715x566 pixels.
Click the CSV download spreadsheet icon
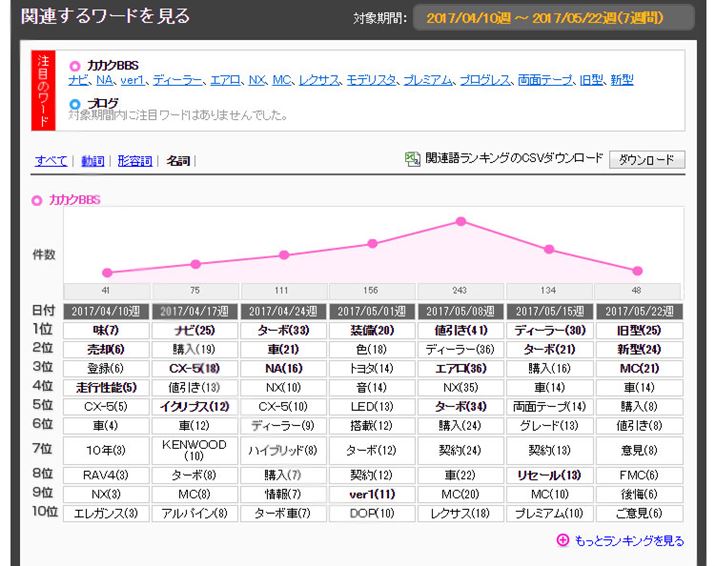click(412, 158)
